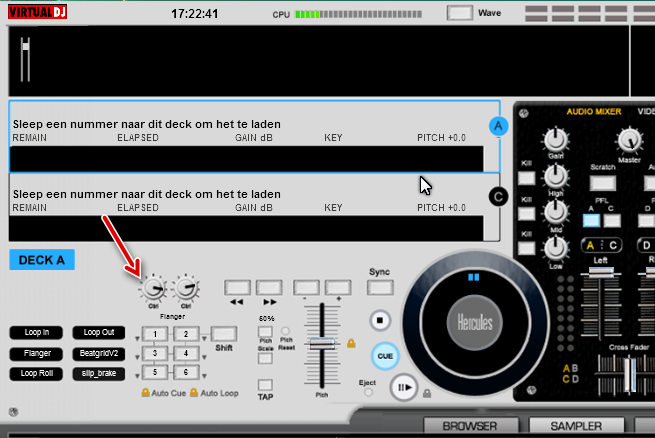Trigger hot cue pad 5

[x=155, y=372]
